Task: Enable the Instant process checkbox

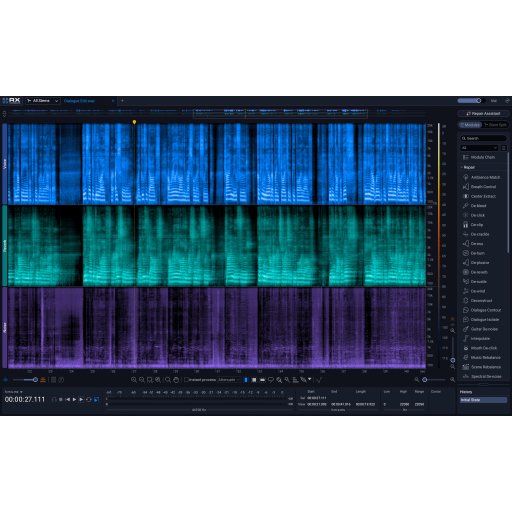Action: pyautogui.click(x=187, y=380)
